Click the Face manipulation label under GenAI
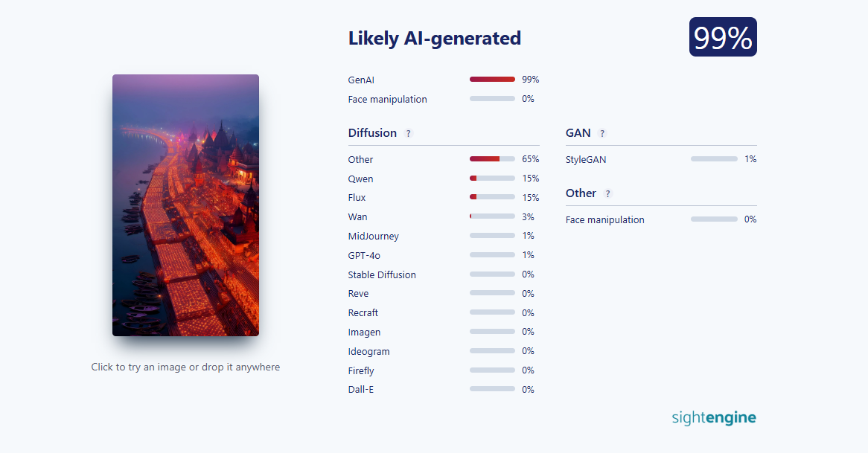The image size is (868, 453). pos(387,99)
